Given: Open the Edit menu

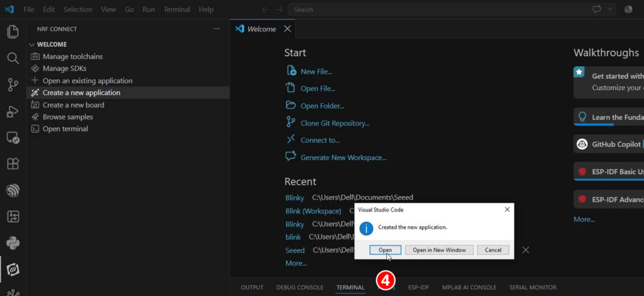Looking at the screenshot, I should tap(48, 9).
